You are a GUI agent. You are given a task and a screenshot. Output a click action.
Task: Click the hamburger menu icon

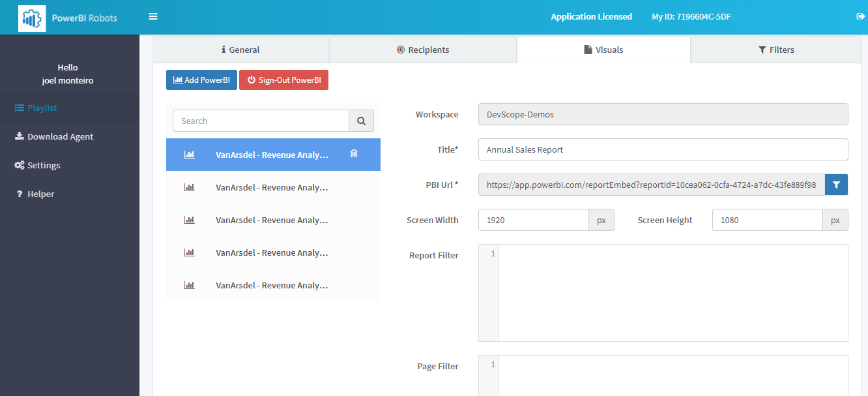[x=152, y=16]
